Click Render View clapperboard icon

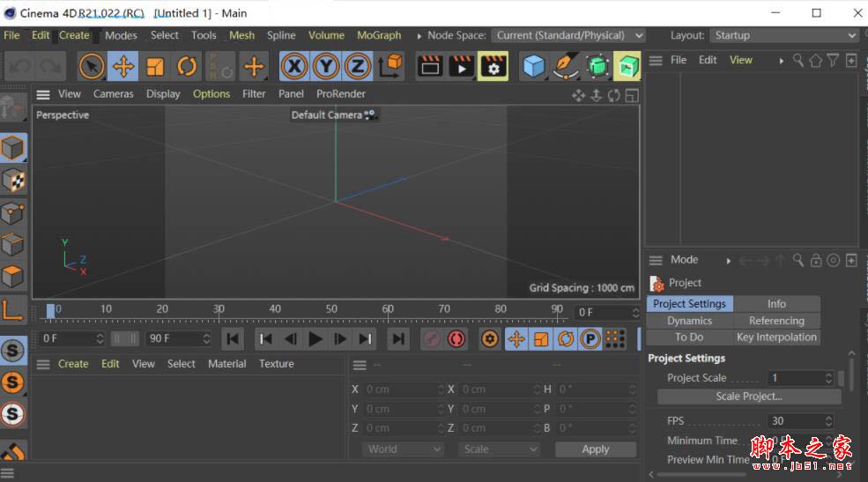tap(430, 67)
